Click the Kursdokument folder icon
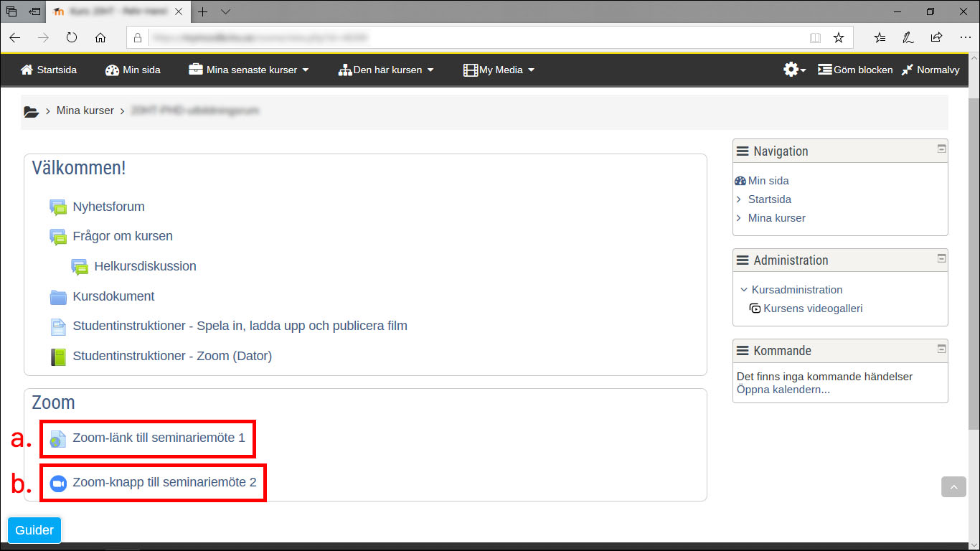The image size is (980, 551). (x=58, y=297)
